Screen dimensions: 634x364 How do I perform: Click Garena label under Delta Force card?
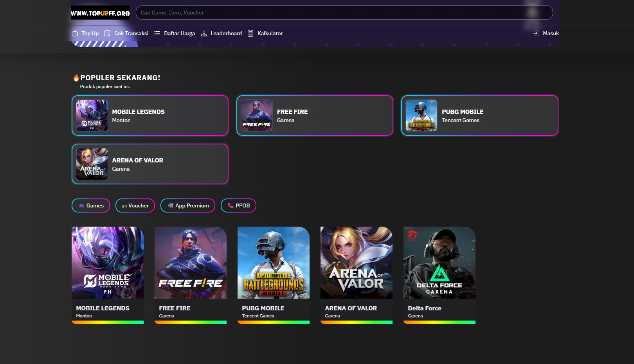pos(415,316)
